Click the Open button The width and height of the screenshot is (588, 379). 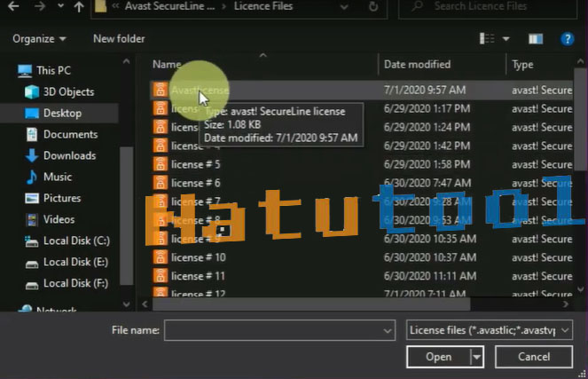[438, 357]
